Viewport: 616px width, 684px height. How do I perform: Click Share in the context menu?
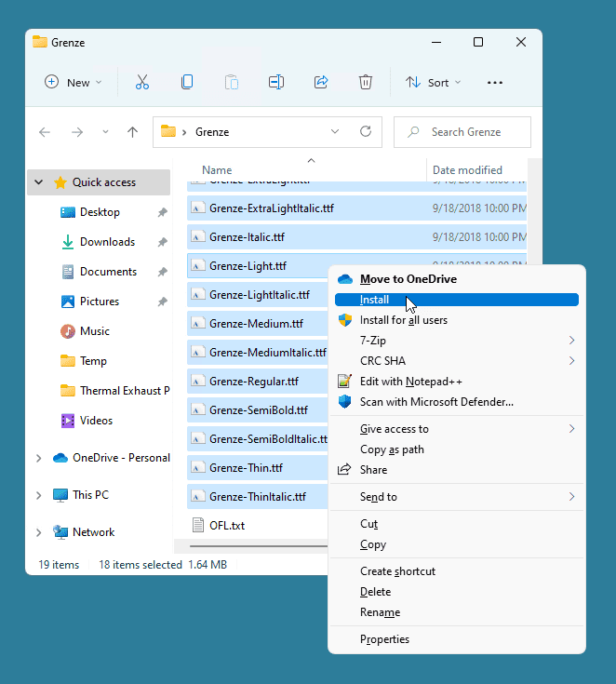tap(456, 470)
